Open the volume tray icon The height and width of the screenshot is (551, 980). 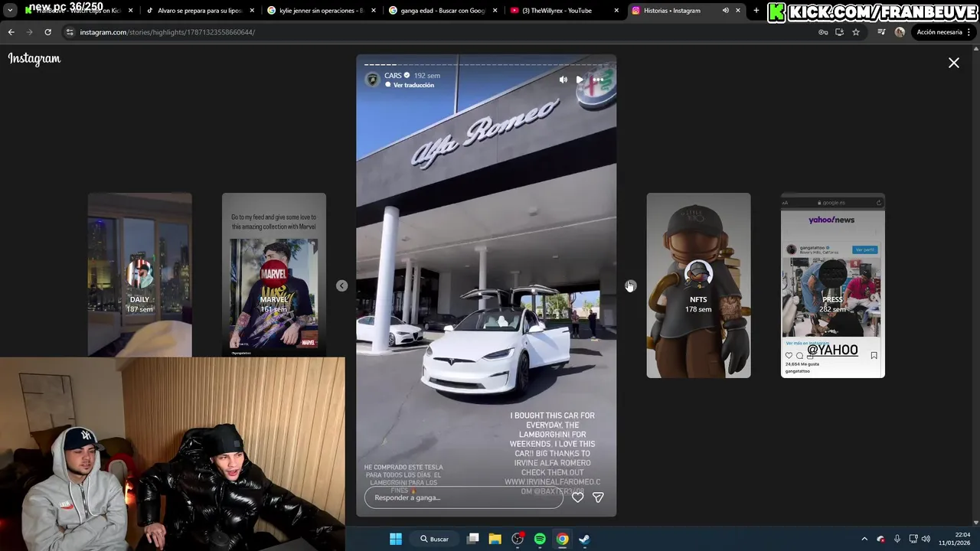point(926,539)
